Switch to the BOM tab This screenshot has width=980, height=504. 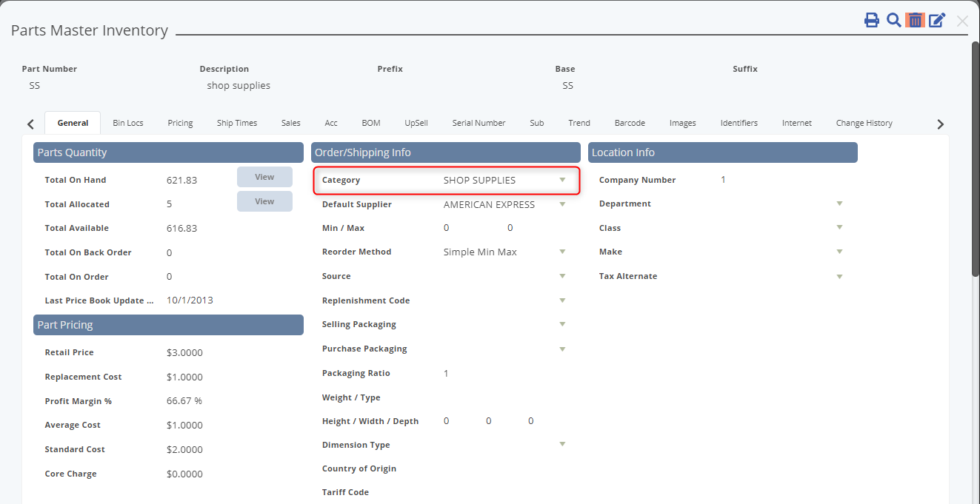tap(371, 123)
